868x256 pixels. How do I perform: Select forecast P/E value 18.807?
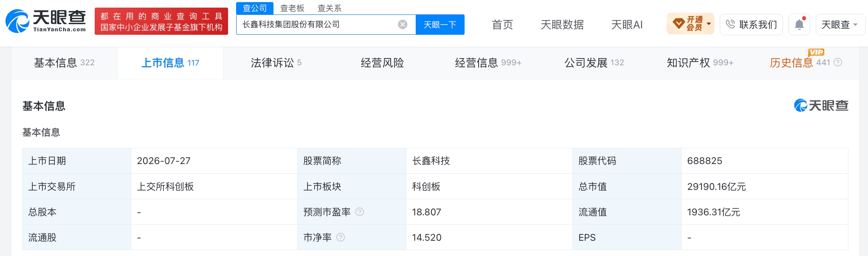click(x=426, y=212)
